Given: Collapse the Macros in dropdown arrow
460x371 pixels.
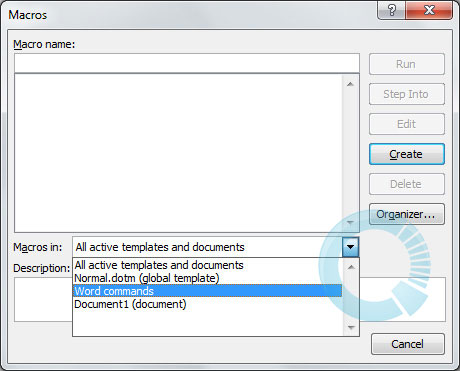Looking at the screenshot, I should [x=350, y=247].
